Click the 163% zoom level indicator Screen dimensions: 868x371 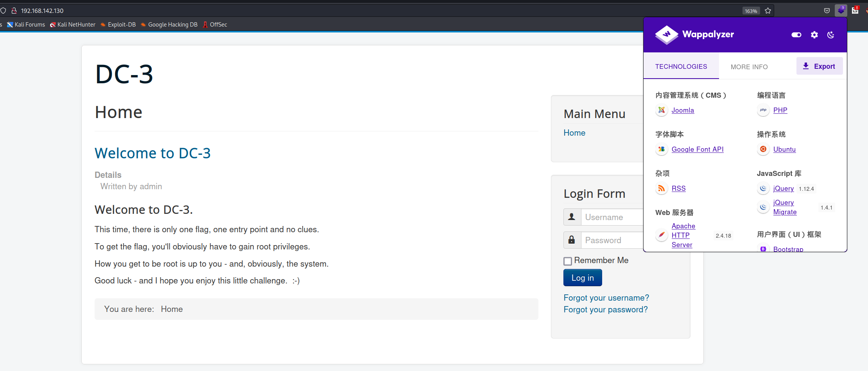click(x=751, y=11)
